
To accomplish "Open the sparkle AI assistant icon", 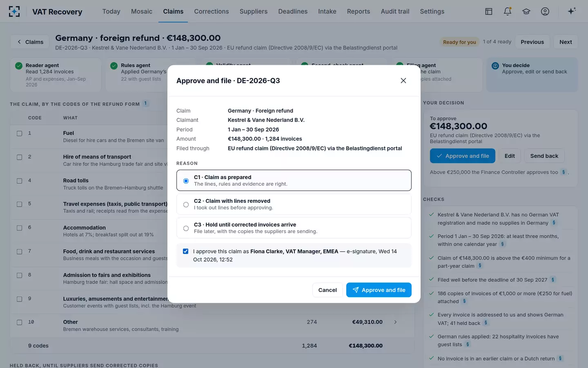I will 572,11.
